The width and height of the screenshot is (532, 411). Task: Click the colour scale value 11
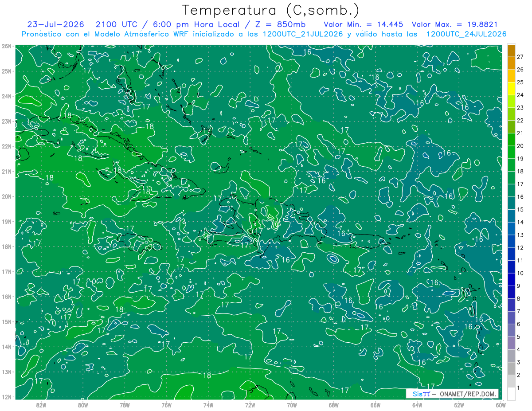pos(520,261)
